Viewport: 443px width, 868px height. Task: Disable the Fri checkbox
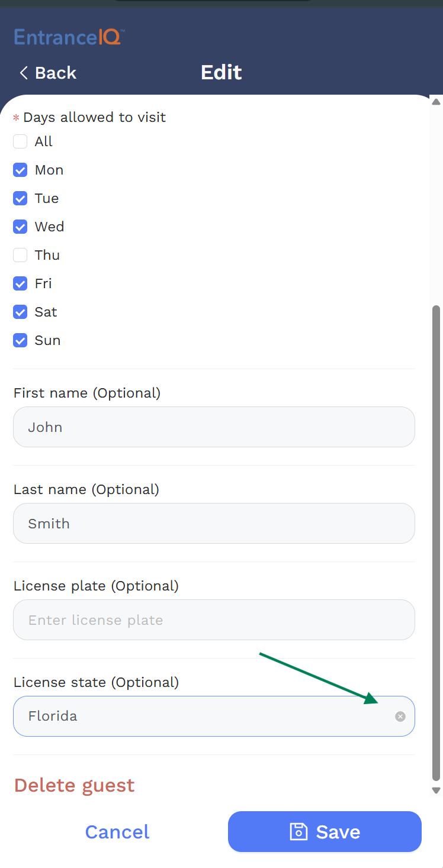pyautogui.click(x=20, y=283)
